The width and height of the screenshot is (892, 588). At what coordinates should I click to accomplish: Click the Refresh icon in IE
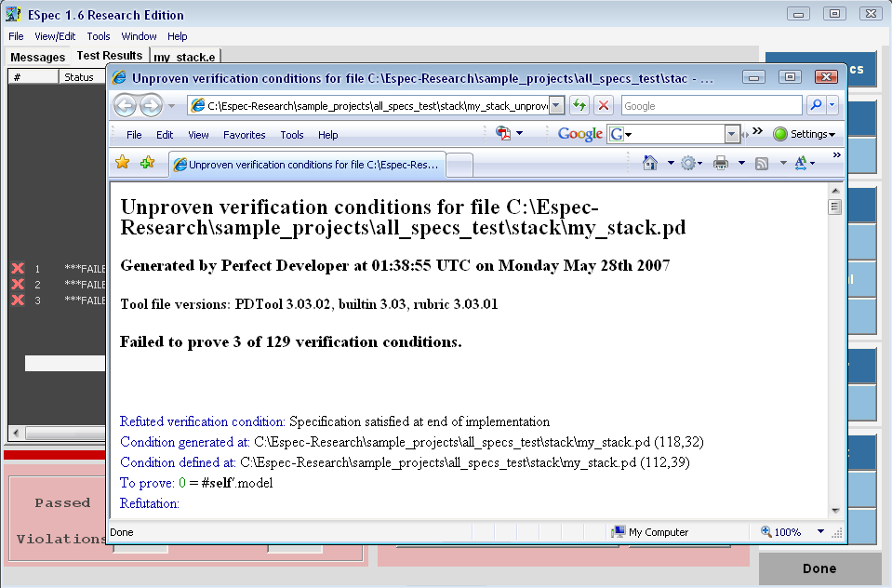579,105
